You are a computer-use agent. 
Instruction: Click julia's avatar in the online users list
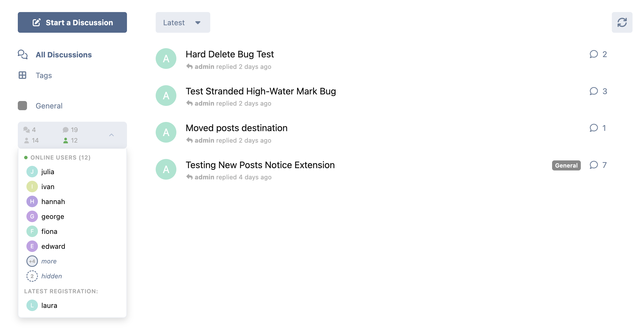32,172
